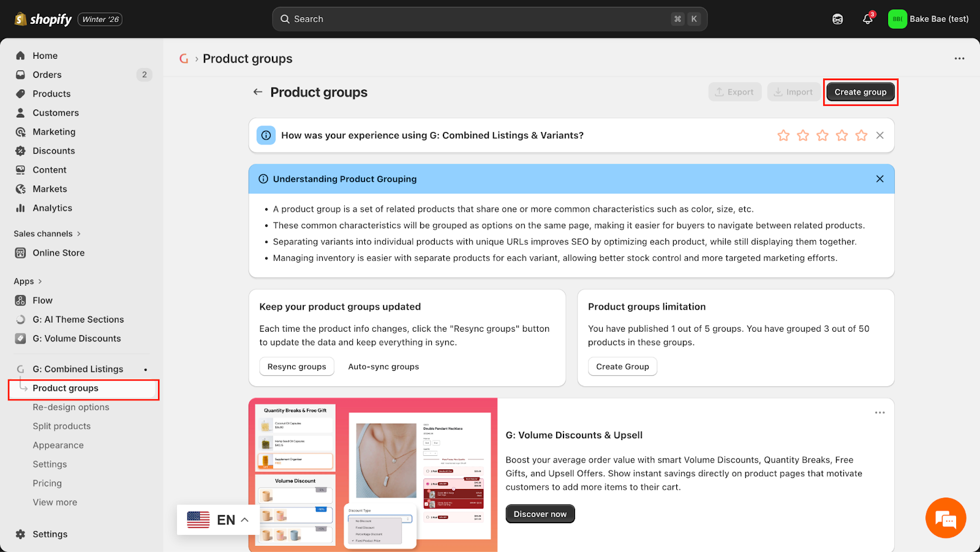
Task: Open the Volume Discounts card options menu
Action: 880,412
